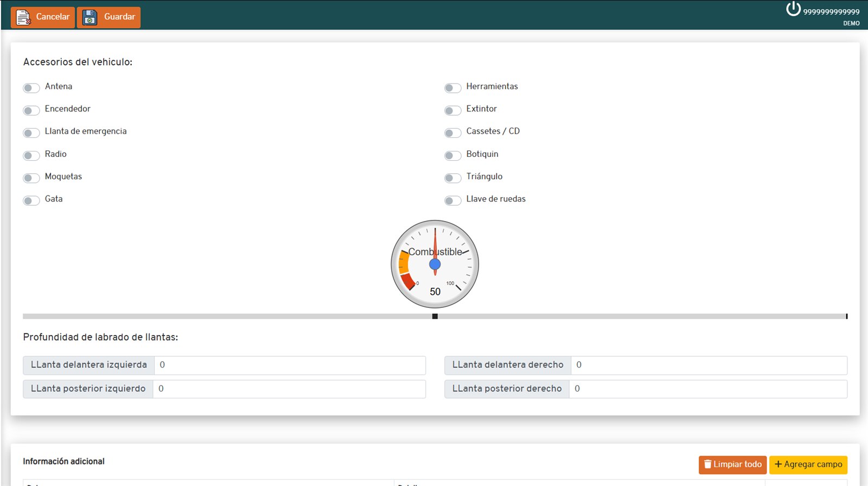Enable the Extintor switch
The image size is (868, 486).
click(452, 111)
